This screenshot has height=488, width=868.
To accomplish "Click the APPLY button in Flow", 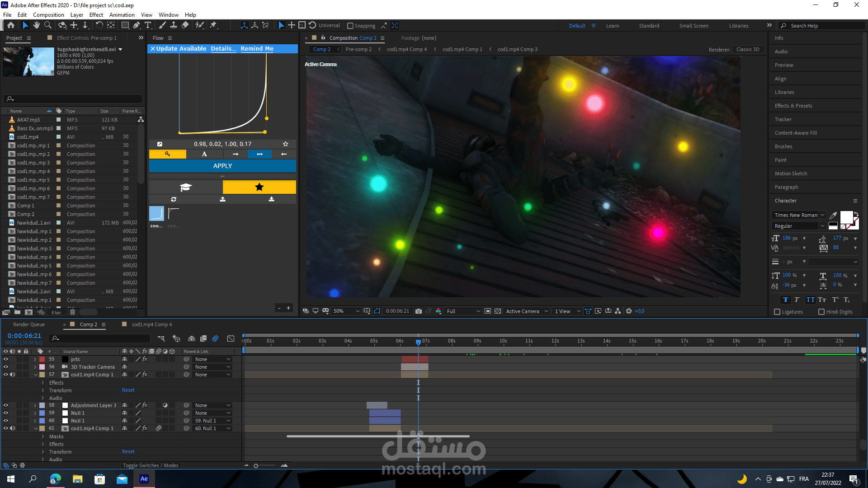I will point(222,166).
